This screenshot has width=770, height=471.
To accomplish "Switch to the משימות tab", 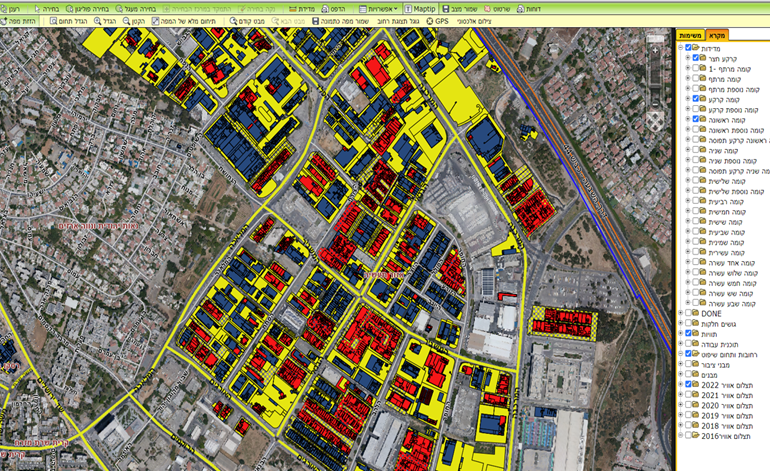I will (x=691, y=34).
